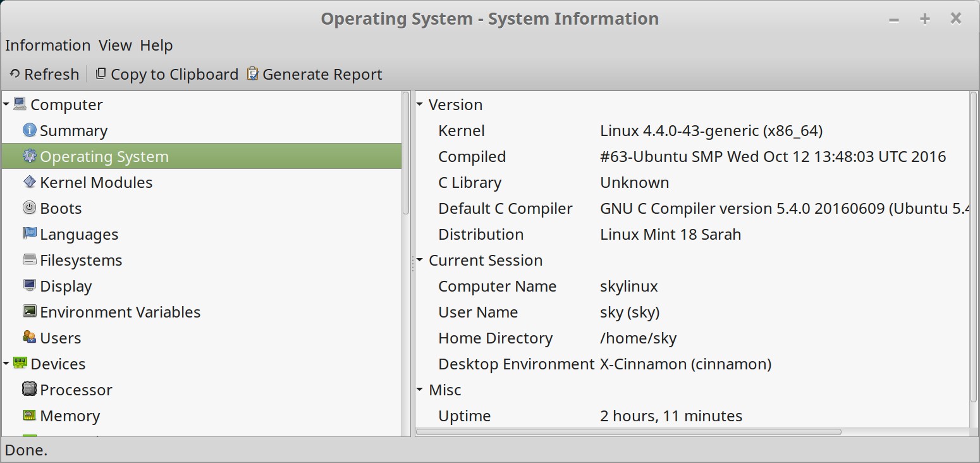Open Users via the people icon
This screenshot has width=980, height=463.
pos(29,338)
